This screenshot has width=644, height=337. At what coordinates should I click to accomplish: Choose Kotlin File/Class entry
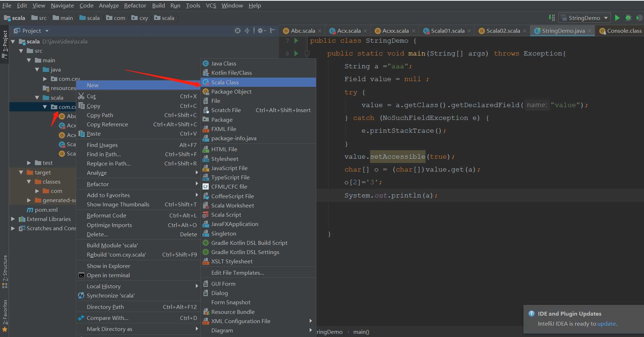click(258, 73)
